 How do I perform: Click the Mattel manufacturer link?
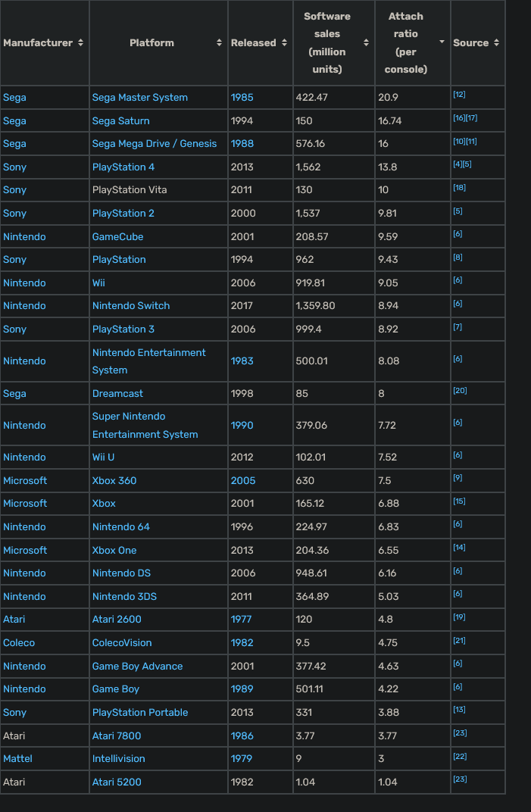coord(17,759)
